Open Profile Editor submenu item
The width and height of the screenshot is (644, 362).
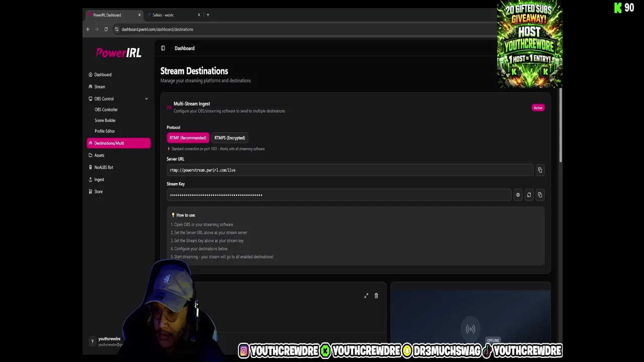click(105, 131)
